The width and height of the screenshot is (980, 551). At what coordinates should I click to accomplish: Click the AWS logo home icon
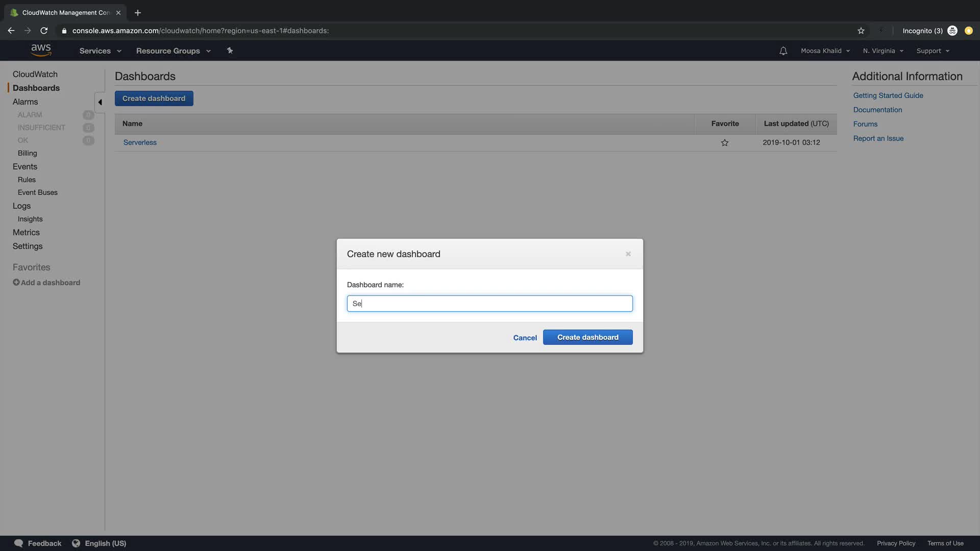point(41,51)
